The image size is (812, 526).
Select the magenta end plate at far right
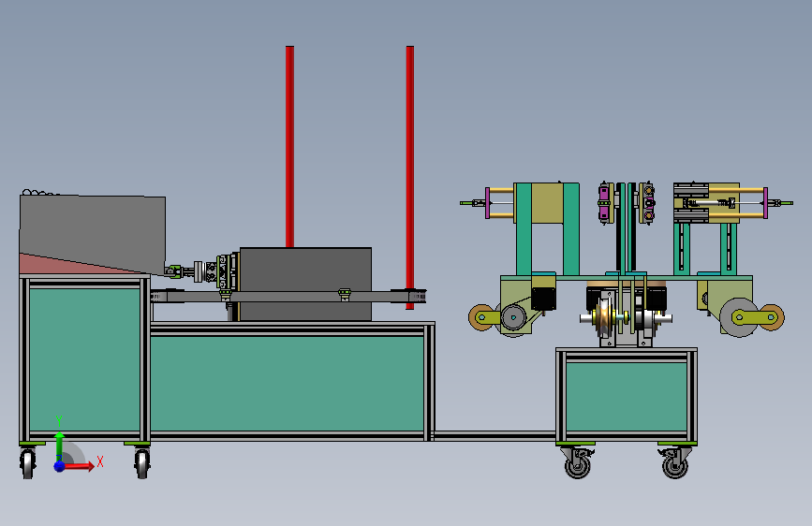[766, 203]
